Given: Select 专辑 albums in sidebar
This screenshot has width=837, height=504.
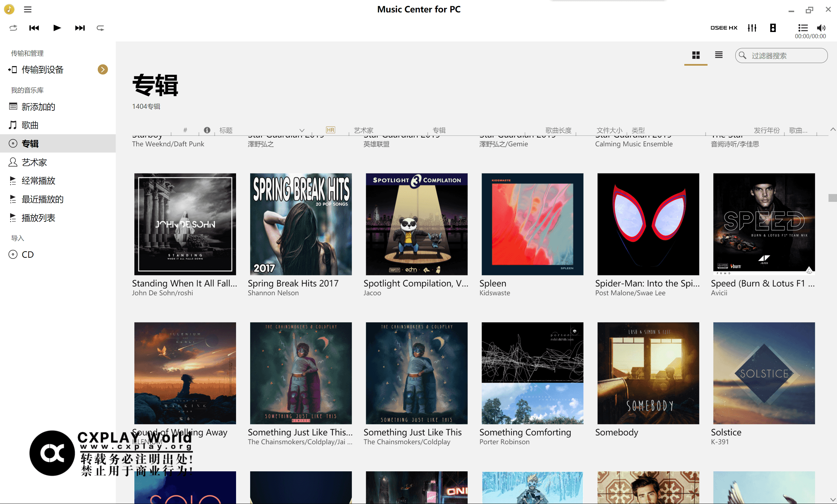Looking at the screenshot, I should click(x=58, y=143).
